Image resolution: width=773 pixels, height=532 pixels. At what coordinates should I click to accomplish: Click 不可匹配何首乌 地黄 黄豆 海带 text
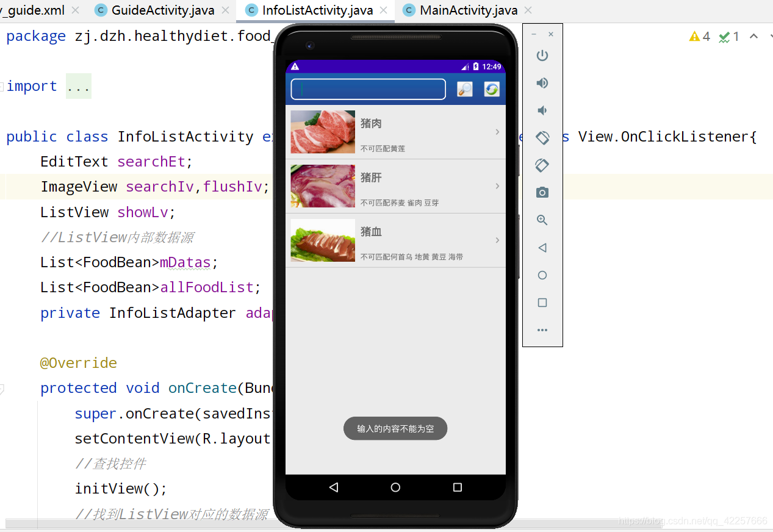412,257
